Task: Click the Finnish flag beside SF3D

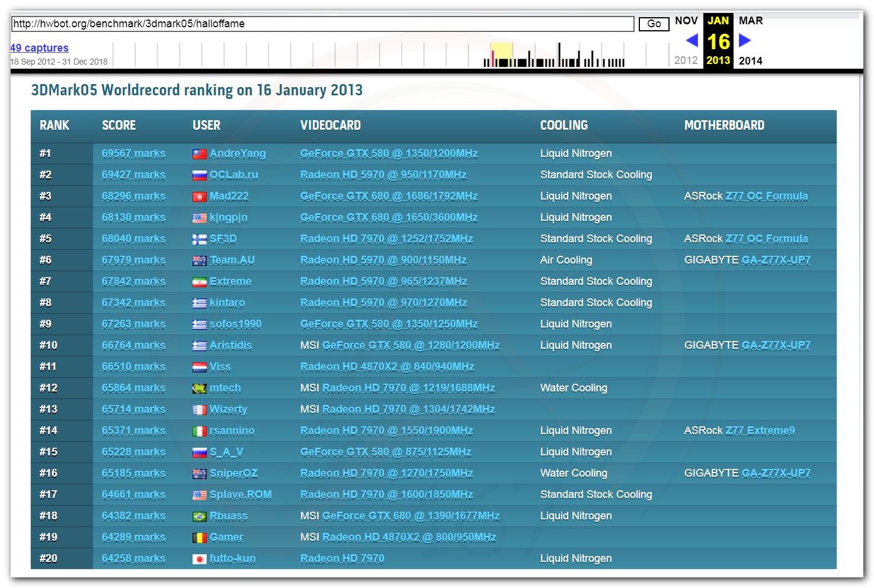Action: (200, 239)
